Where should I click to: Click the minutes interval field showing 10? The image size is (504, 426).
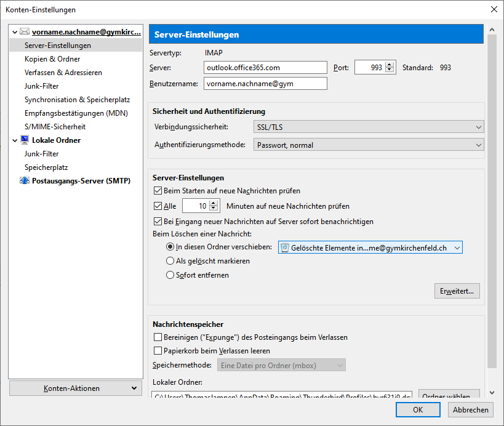point(196,206)
